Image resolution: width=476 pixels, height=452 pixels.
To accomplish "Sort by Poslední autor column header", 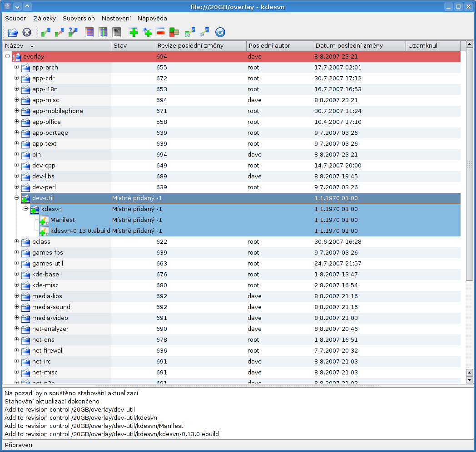I will click(x=280, y=46).
